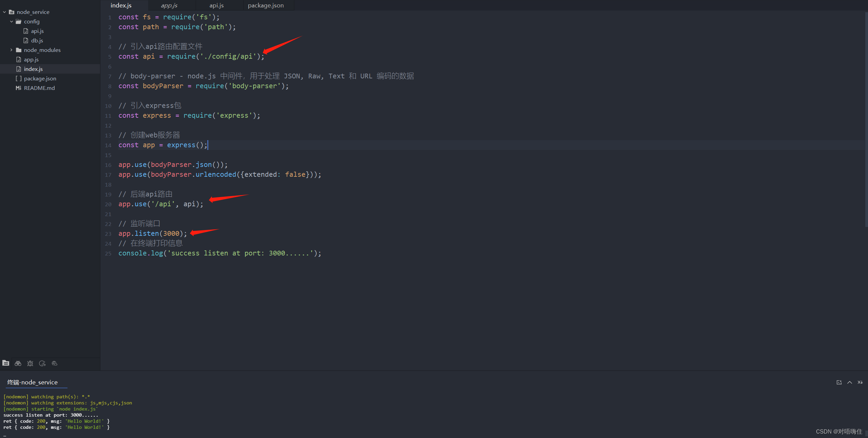Click the console.log statement line
Viewport: 868px width, 438px height.
click(x=220, y=253)
